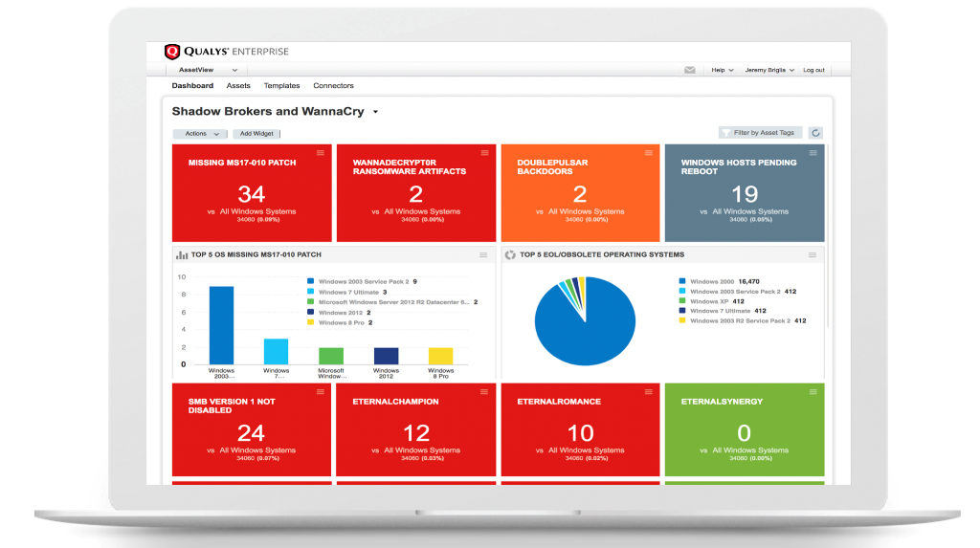The width and height of the screenshot is (980, 548).
Task: Click 'Windows 2003 R2 Service Pack 2 412' entry
Action: [743, 320]
